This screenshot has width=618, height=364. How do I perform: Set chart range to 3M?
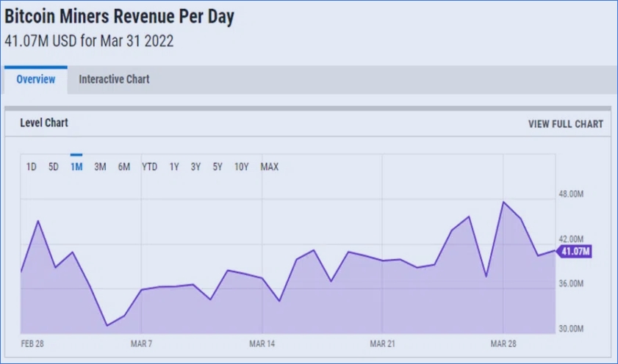[100, 167]
